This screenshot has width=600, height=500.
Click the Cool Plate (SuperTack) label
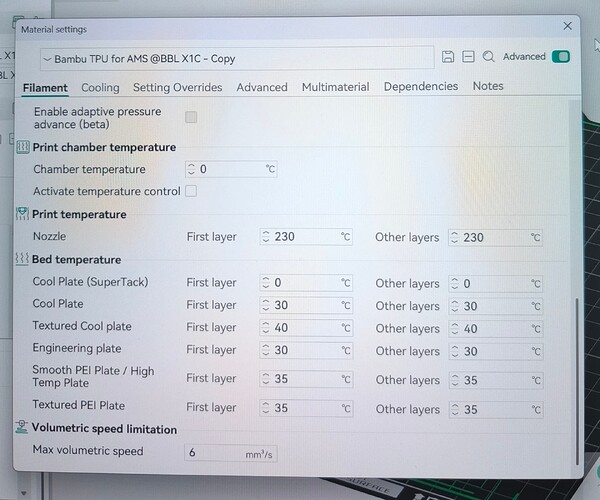(x=90, y=282)
